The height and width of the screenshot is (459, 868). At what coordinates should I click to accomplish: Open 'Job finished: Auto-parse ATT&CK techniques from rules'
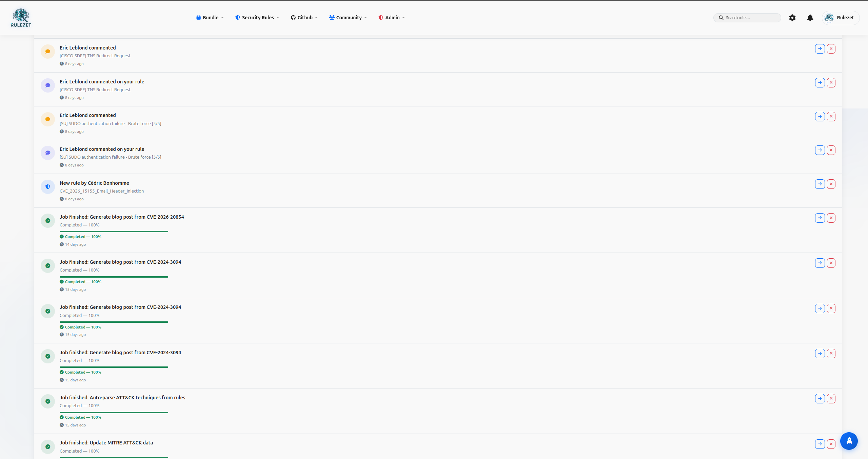click(x=122, y=398)
